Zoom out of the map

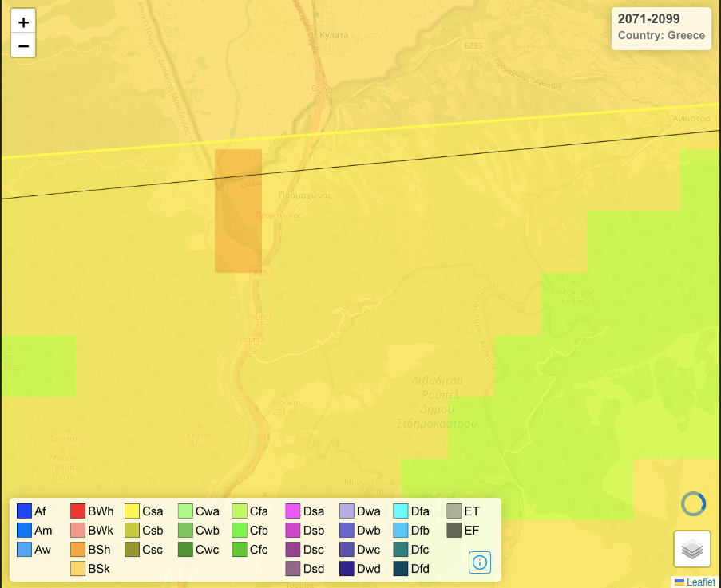click(23, 45)
